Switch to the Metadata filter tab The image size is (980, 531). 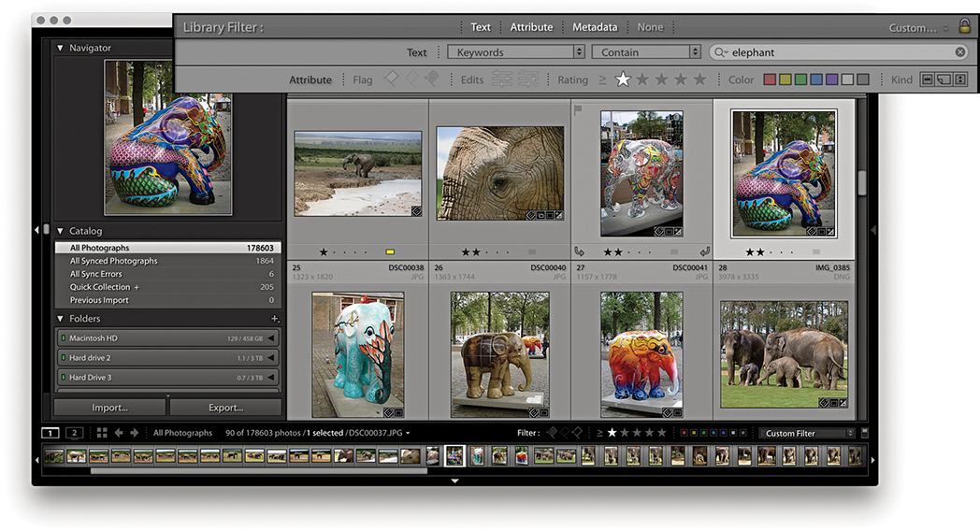(x=595, y=27)
